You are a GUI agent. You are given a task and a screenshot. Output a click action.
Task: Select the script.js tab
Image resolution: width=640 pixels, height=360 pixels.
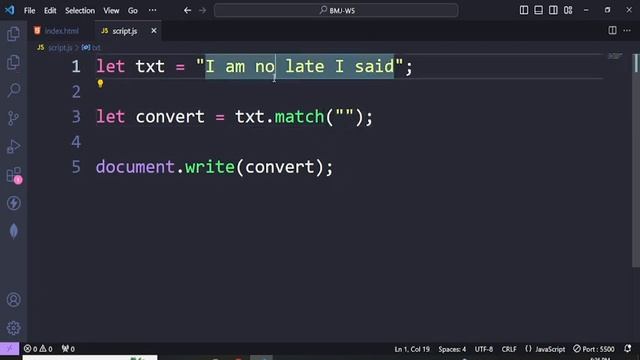coord(124,31)
